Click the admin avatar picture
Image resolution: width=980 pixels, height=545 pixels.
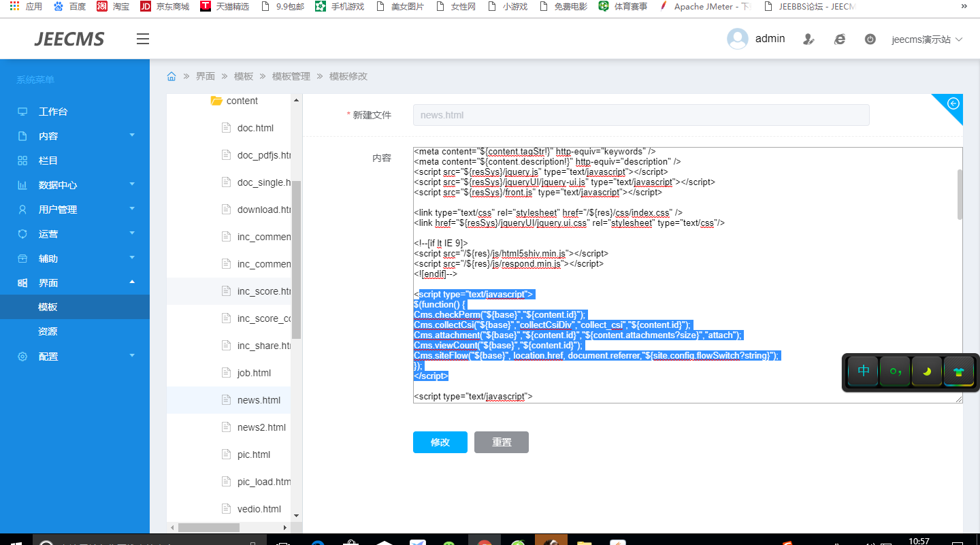[738, 39]
